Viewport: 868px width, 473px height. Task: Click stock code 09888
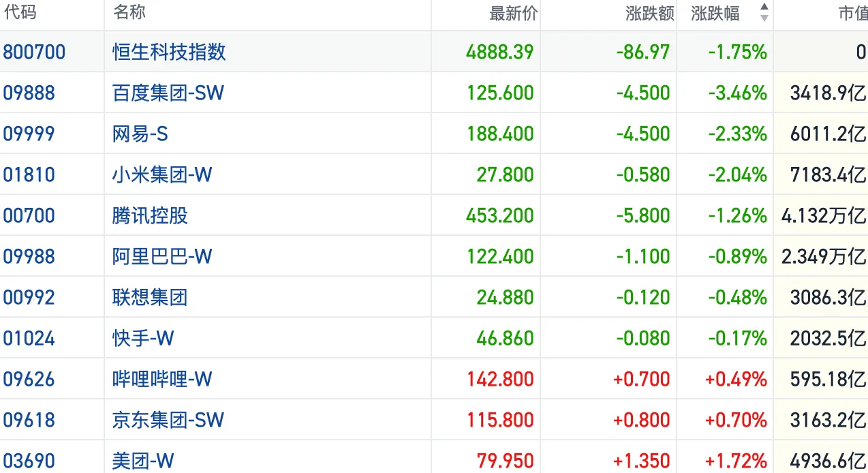coord(29,93)
